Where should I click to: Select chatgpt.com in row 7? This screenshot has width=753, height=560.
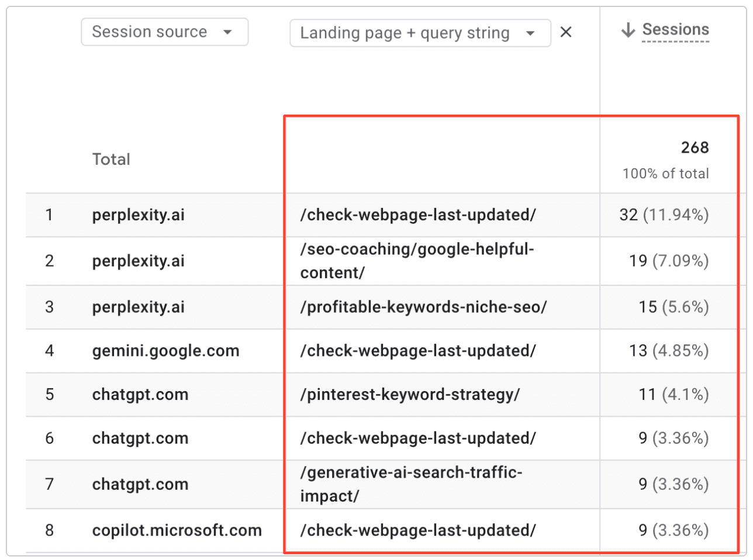tap(140, 484)
